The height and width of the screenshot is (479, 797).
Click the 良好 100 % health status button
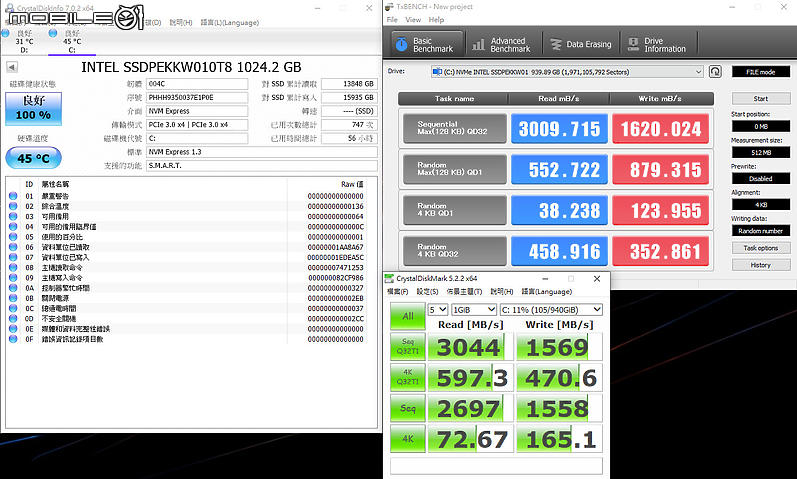tap(34, 108)
